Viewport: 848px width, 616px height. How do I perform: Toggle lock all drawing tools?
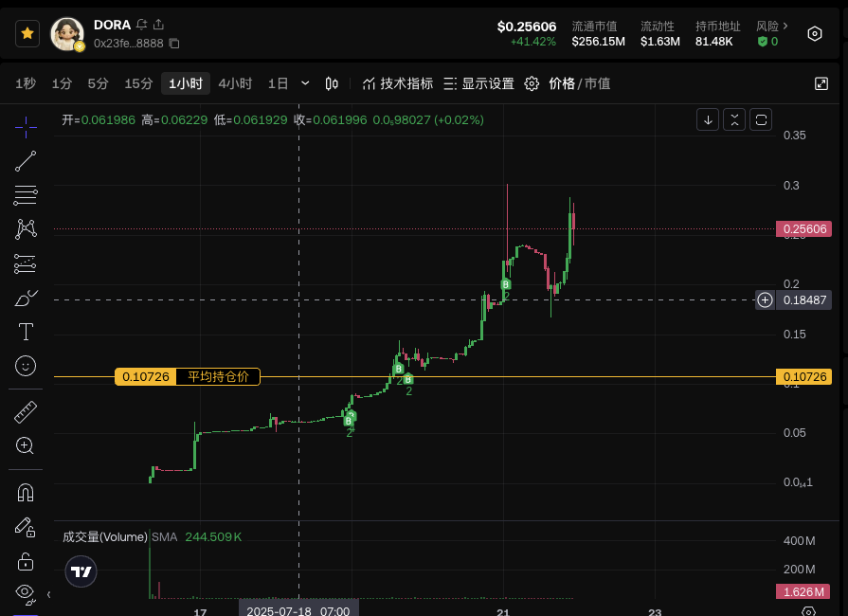(x=26, y=561)
